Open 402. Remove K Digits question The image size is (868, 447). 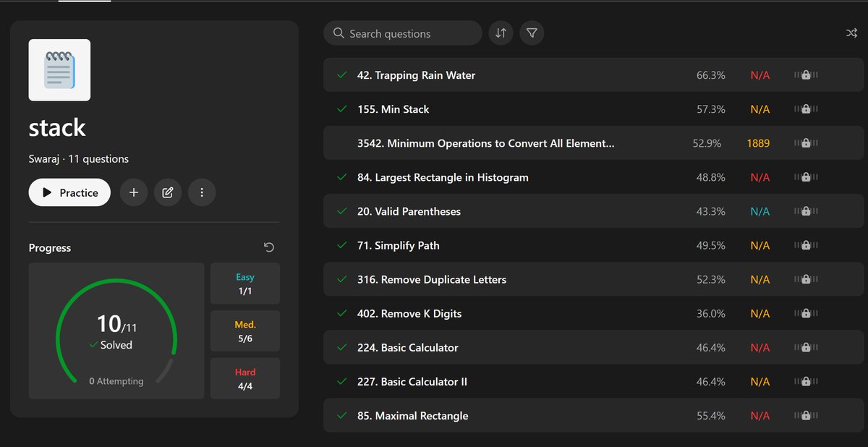click(593, 313)
